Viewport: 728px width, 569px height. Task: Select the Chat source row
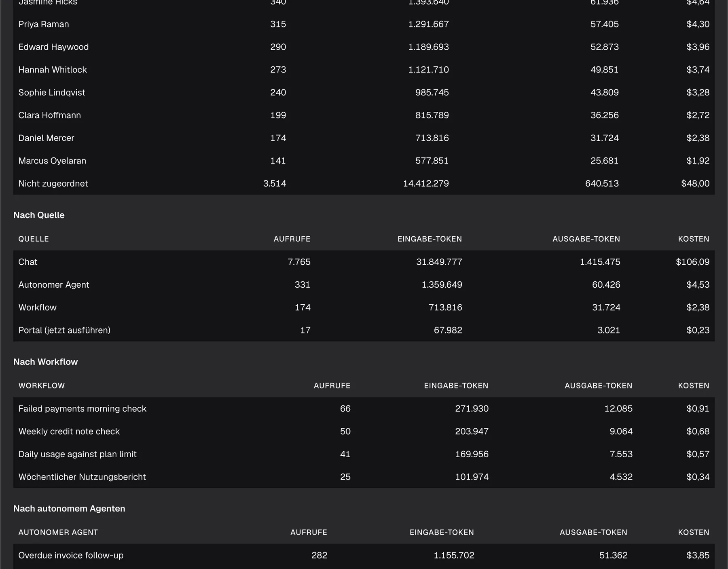tap(364, 262)
